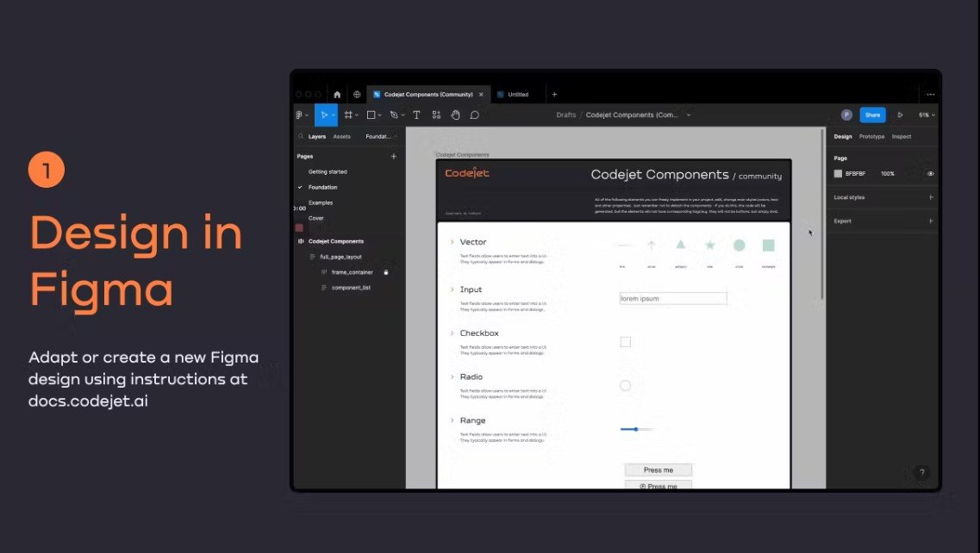Viewport: 980px width, 553px height.
Task: Click the help question mark button
Action: pyautogui.click(x=922, y=473)
